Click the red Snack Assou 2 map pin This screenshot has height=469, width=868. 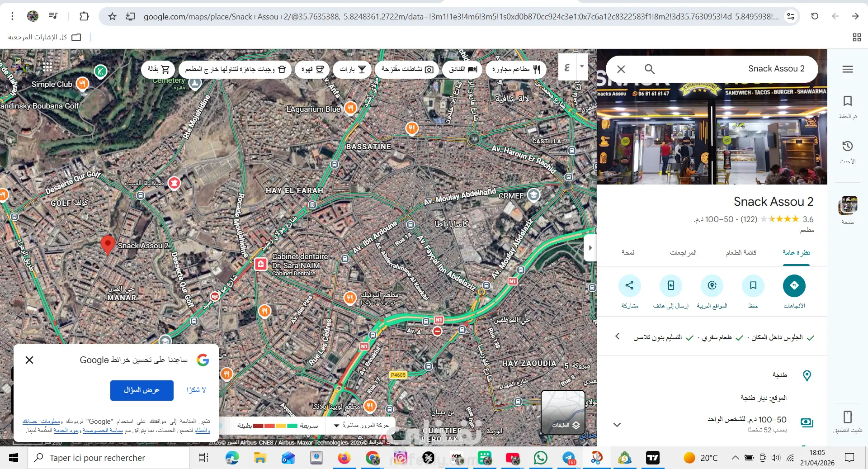107,245
